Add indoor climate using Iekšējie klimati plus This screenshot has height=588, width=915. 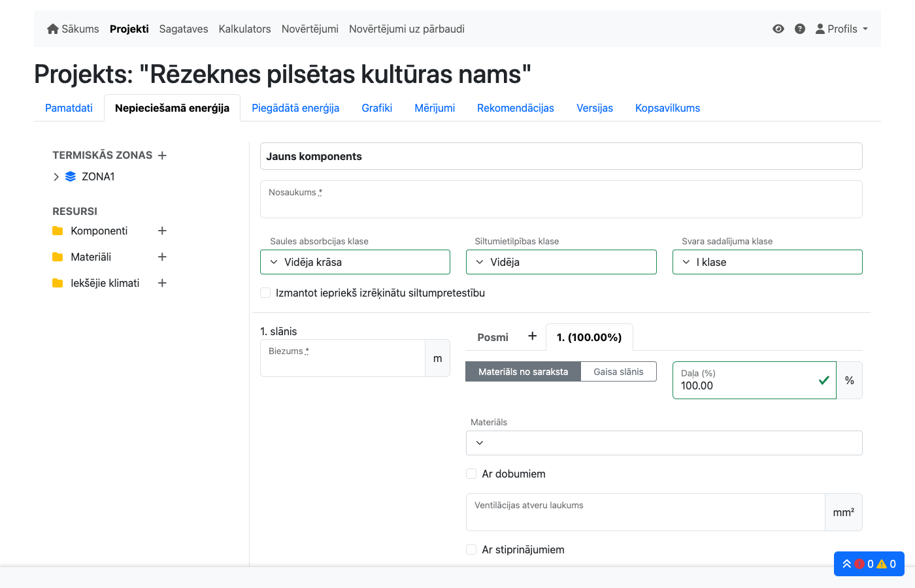pos(162,283)
